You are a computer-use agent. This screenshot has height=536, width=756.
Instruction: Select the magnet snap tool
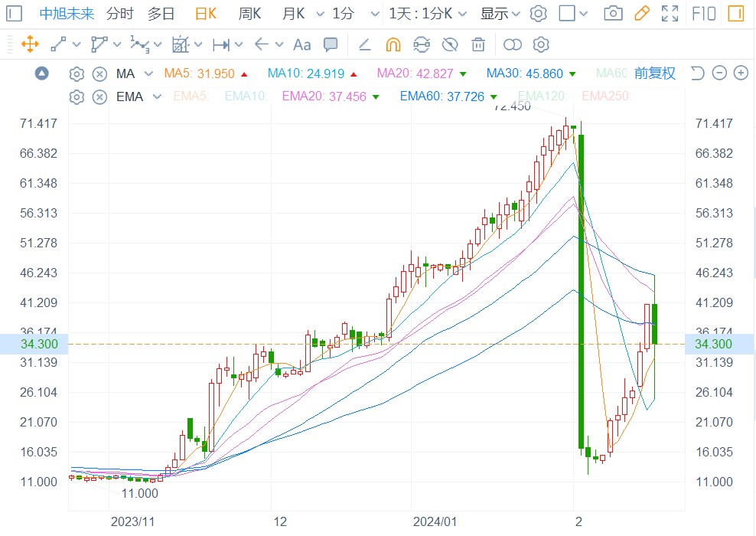pyautogui.click(x=393, y=44)
